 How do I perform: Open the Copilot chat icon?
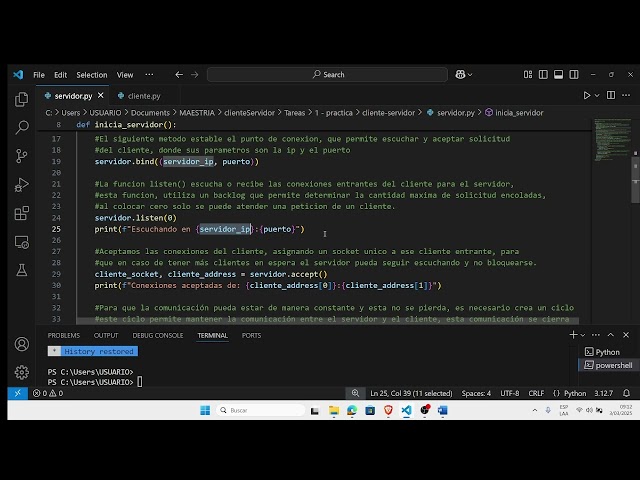point(460,75)
